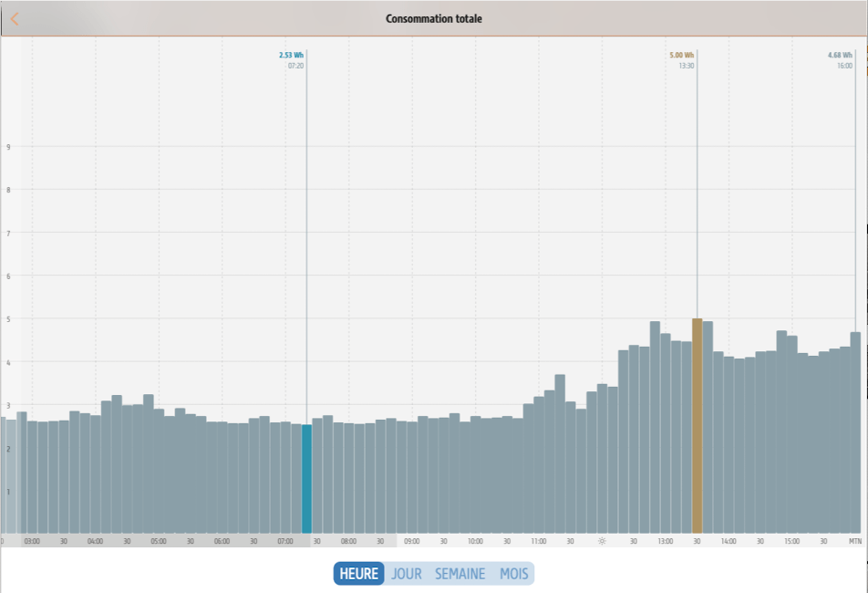This screenshot has width=868, height=593.
Task: Click the 5.00 Wh peak marker label
Action: pos(682,56)
